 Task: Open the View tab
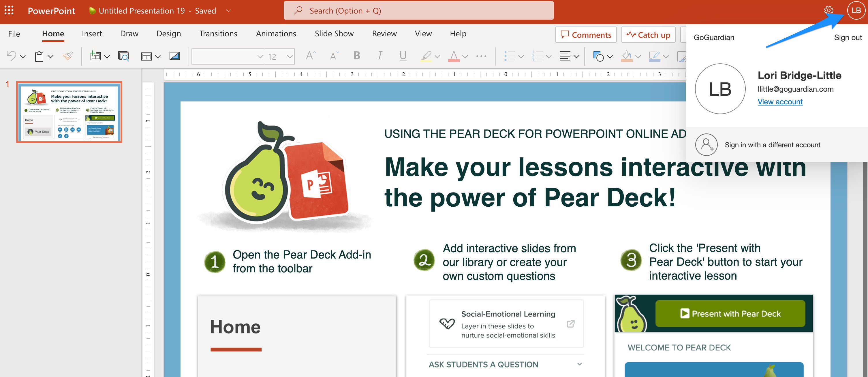(x=424, y=34)
